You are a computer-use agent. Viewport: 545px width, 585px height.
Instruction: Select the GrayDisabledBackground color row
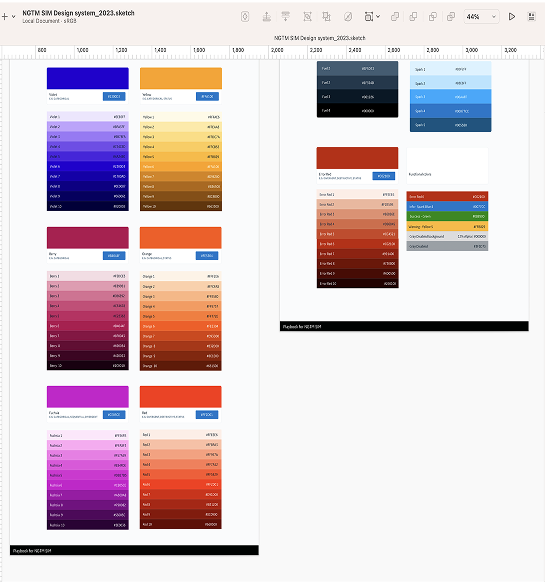(447, 236)
